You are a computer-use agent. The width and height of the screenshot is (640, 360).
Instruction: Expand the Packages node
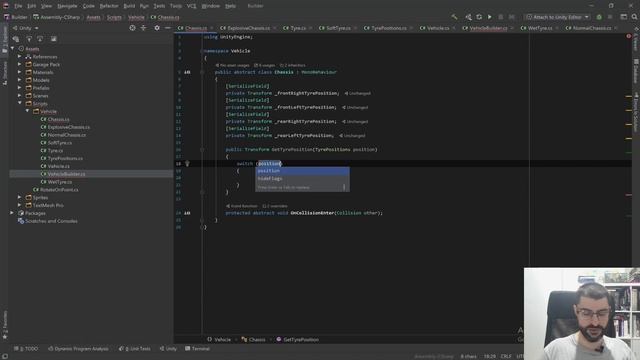(12, 213)
